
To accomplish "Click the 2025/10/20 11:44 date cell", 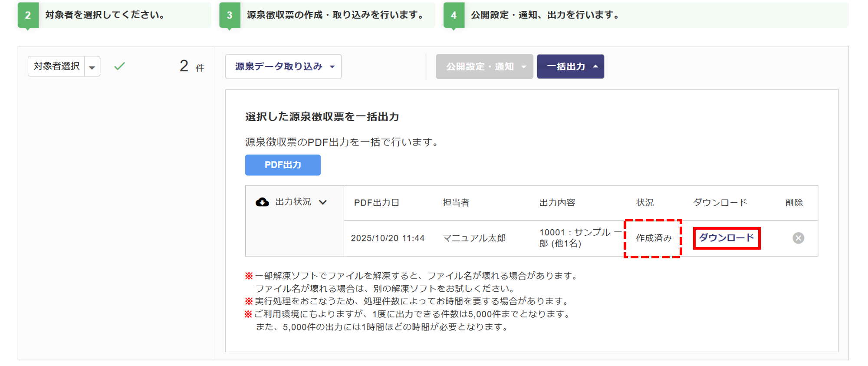I will (x=388, y=238).
